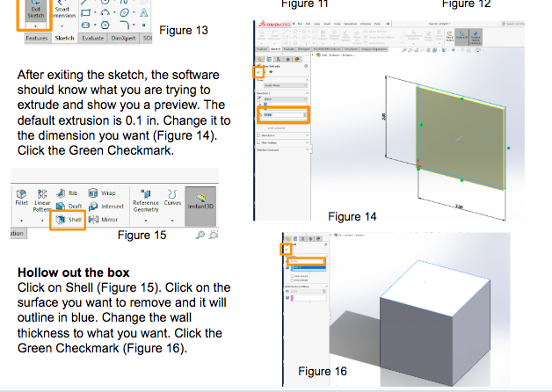Open the Linear Pattern dropdown arrow
The image size is (552, 392).
[42, 221]
